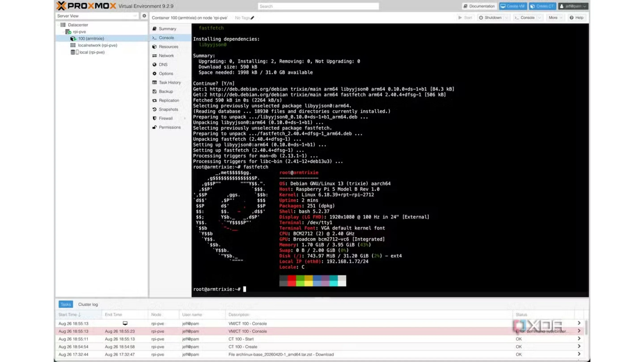Click in the Search field
The width and height of the screenshot is (644, 362).
coord(318,6)
